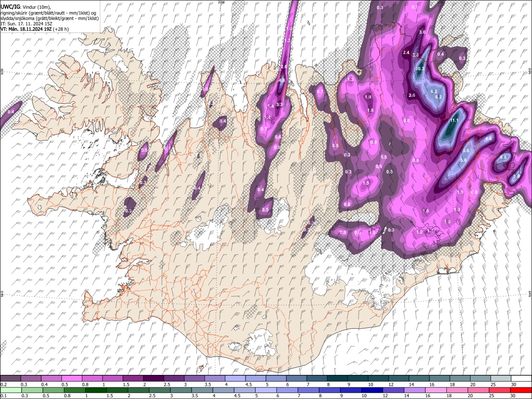Pick lower-row dark green swatch between 1 and 1.5
This screenshot has height=399, width=532.
[96, 390]
